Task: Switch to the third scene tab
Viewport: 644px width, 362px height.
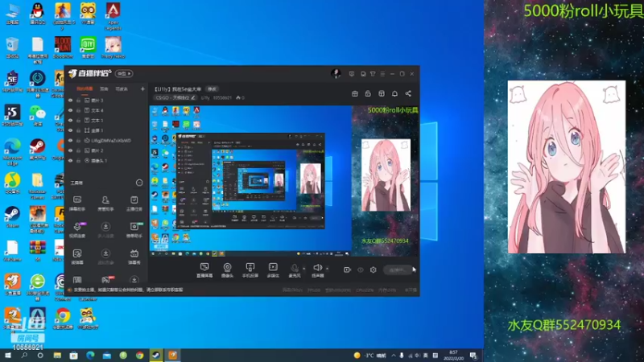Action: click(x=122, y=88)
